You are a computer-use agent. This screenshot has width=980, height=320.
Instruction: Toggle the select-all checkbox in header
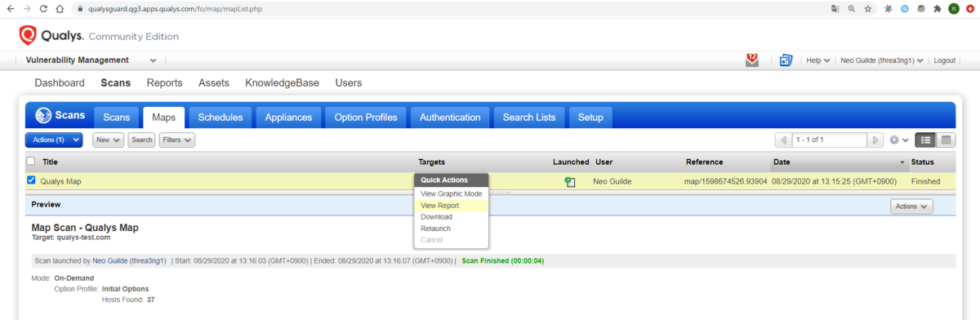[x=31, y=162]
